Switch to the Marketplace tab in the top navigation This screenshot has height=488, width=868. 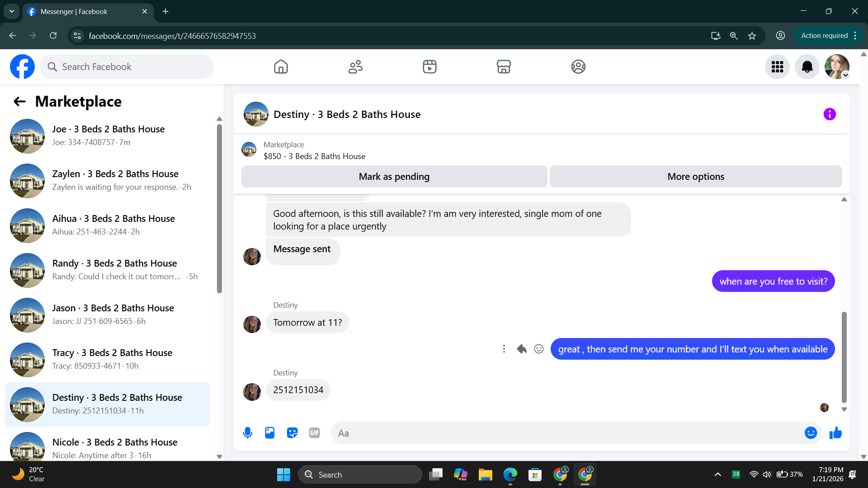pos(504,67)
